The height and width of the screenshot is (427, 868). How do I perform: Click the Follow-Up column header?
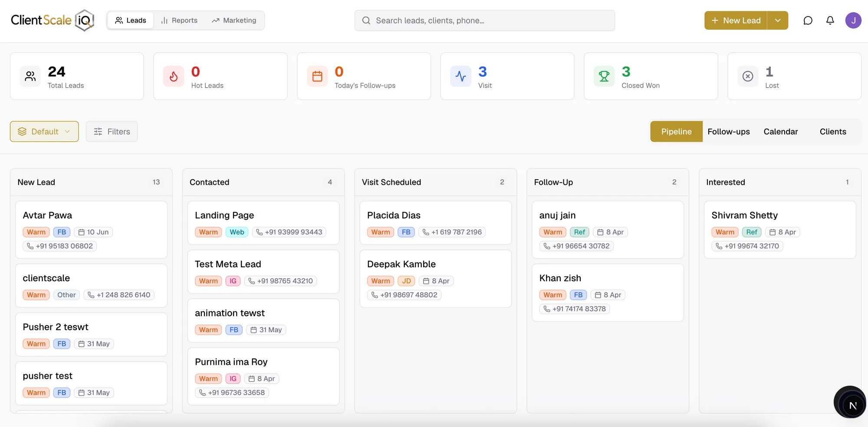(x=608, y=182)
